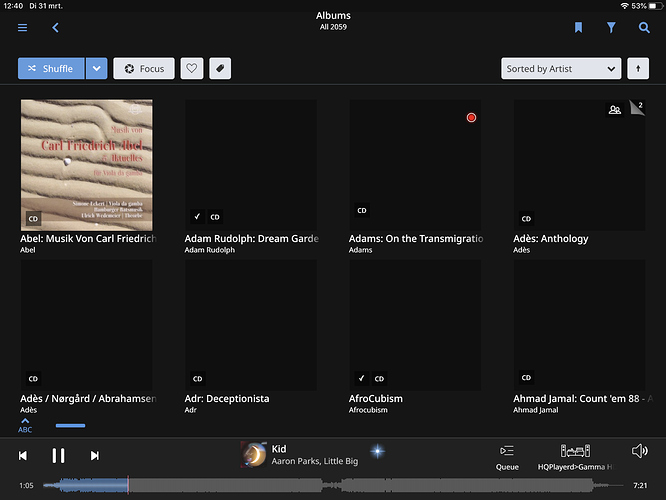Check the battery indicator in status bar
Viewport: 666px width, 500px height.
tap(655, 6)
